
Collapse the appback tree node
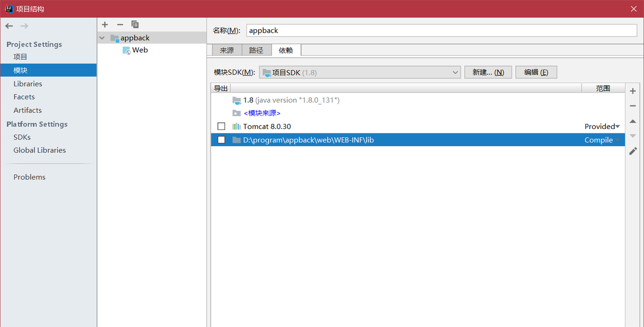[x=102, y=37]
